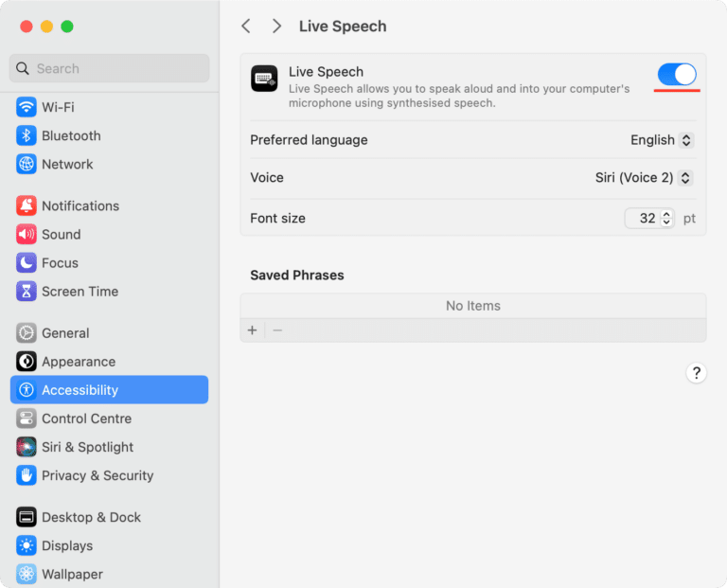
Task: Click the Wi-Fi icon in sidebar
Action: pyautogui.click(x=27, y=107)
